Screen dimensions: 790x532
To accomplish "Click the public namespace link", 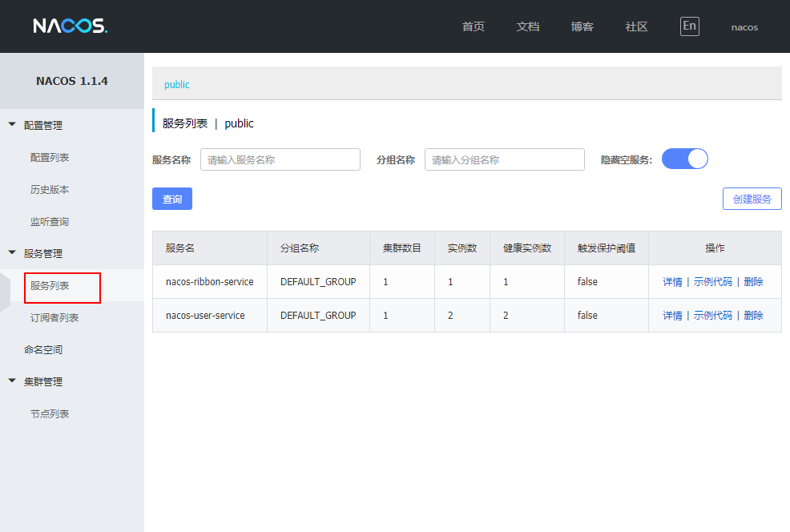I will coord(176,83).
